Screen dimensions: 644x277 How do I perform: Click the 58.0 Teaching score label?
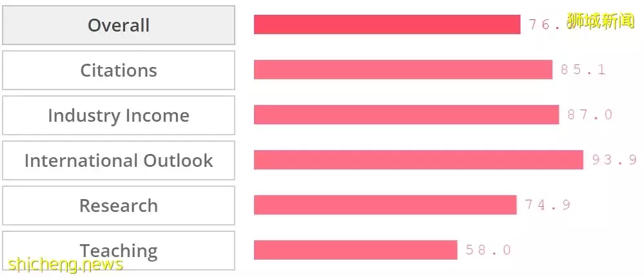488,250
